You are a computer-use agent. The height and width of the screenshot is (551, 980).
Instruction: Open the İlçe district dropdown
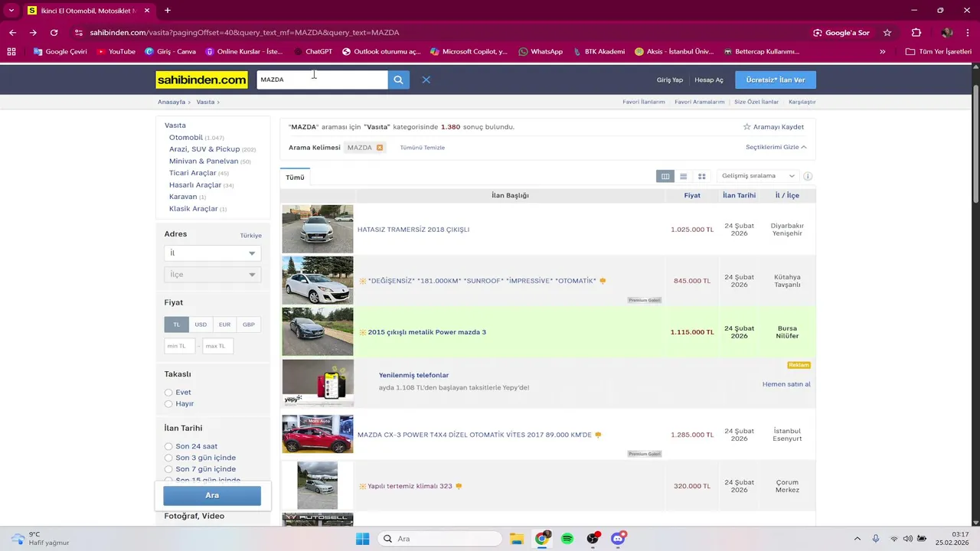212,275
